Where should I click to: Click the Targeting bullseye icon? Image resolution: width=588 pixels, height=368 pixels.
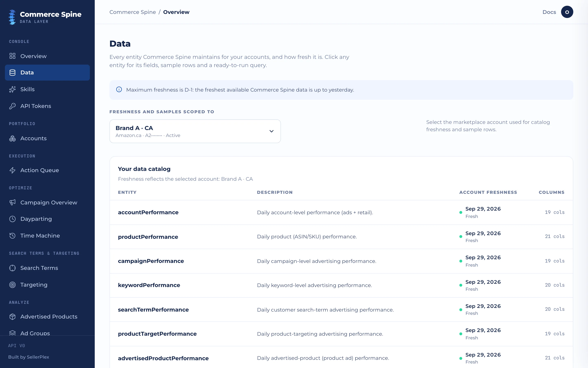coord(12,285)
